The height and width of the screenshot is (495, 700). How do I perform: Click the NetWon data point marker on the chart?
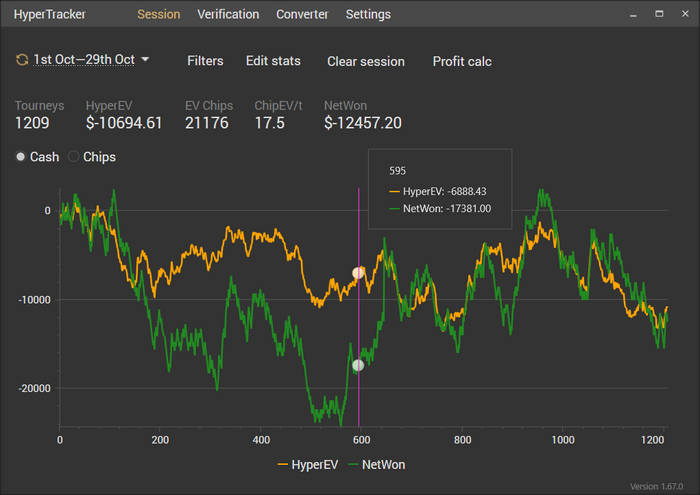tap(358, 365)
